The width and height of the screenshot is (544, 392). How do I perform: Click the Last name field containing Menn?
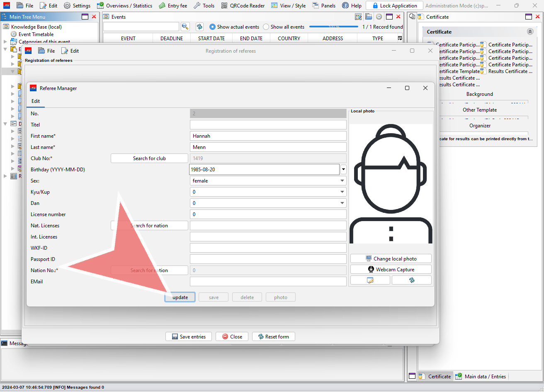(268, 147)
